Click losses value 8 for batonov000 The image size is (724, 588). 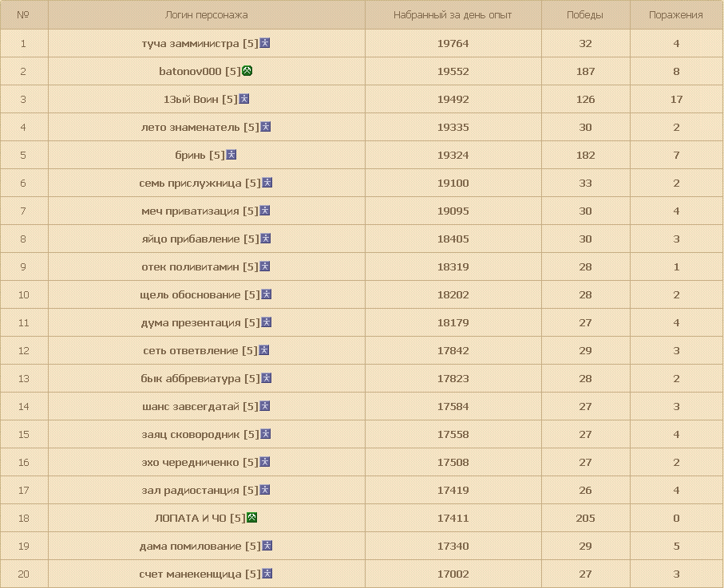(676, 72)
